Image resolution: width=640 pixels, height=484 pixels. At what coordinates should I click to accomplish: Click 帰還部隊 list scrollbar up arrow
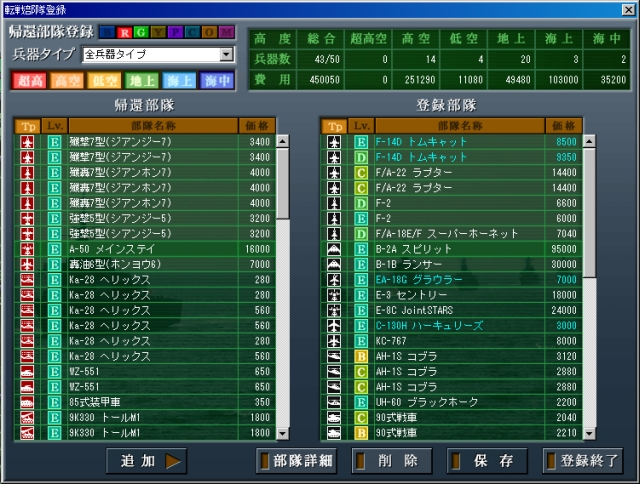click(x=282, y=141)
